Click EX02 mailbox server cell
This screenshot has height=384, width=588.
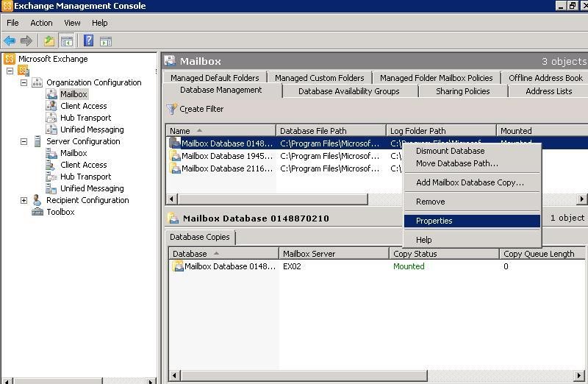(292, 266)
